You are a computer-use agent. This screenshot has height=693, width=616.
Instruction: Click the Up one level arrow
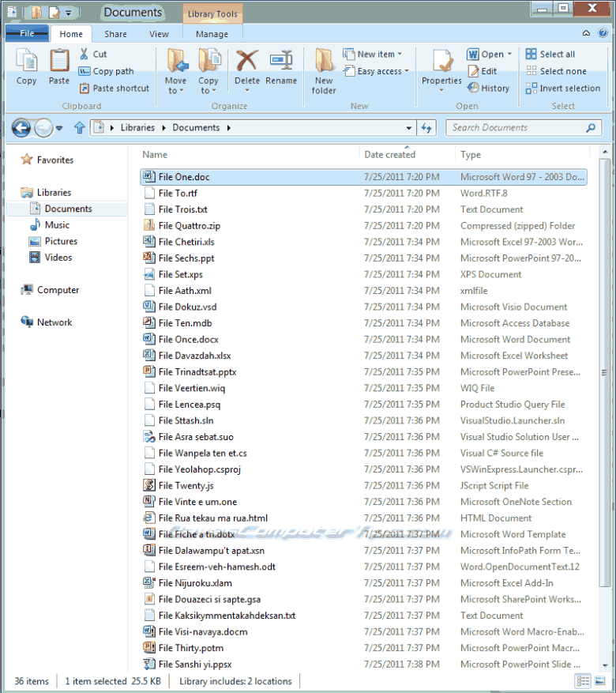click(80, 128)
